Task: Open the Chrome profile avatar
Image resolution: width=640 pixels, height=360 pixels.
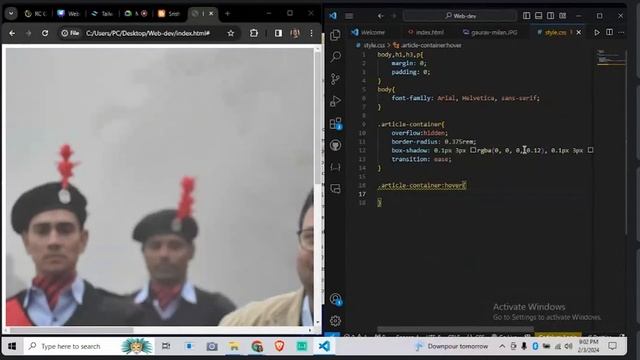Action: pos(295,33)
